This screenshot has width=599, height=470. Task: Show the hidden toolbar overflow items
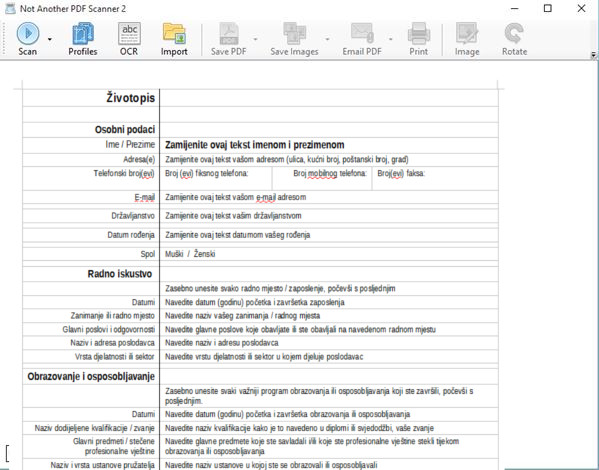coord(594,55)
